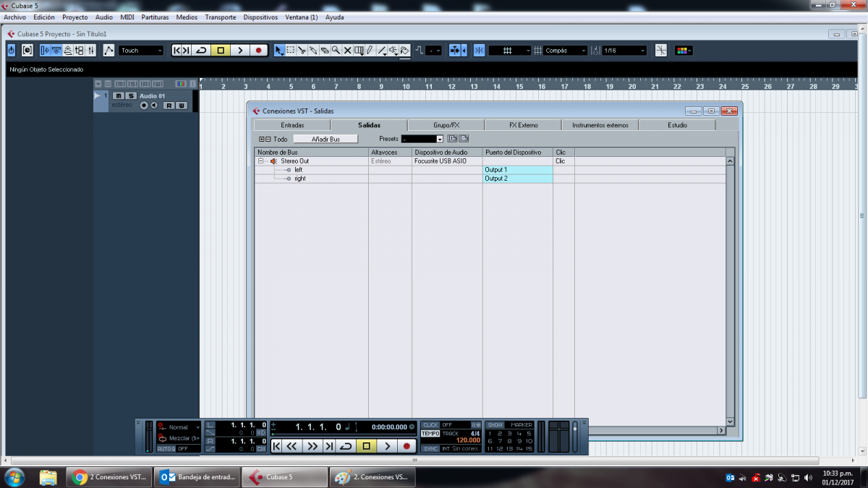The width and height of the screenshot is (868, 488).
Task: Select the Erase tool
Action: (325, 50)
